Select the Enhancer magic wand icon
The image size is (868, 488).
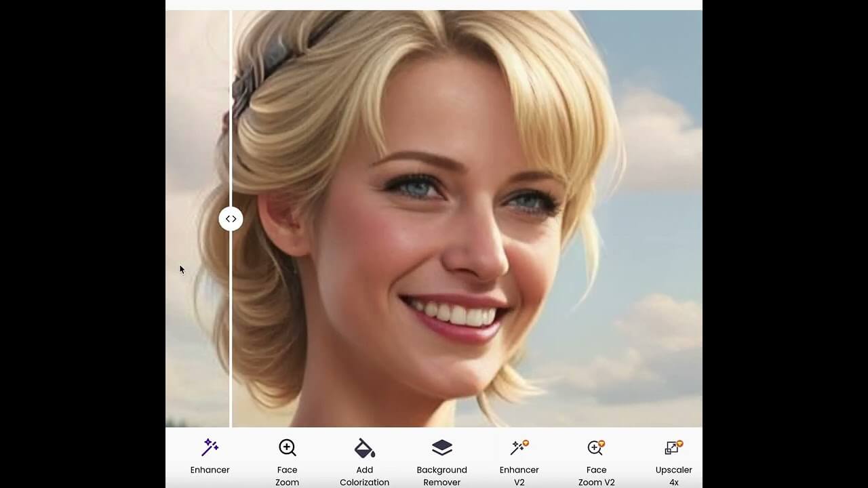tap(210, 447)
